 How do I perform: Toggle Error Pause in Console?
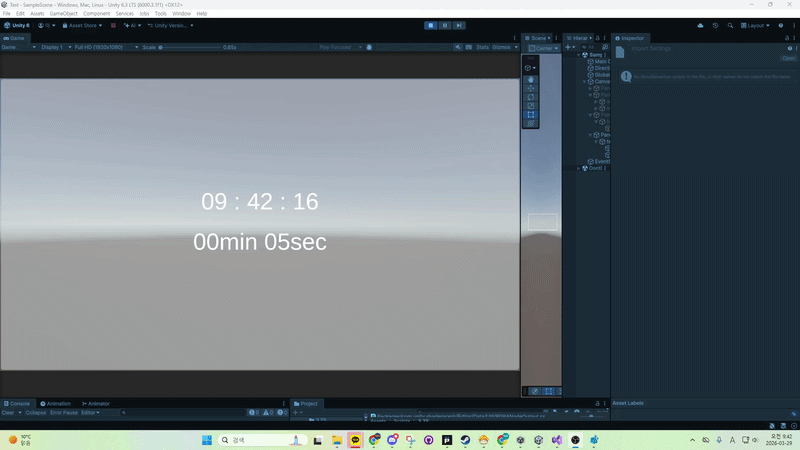tap(64, 413)
